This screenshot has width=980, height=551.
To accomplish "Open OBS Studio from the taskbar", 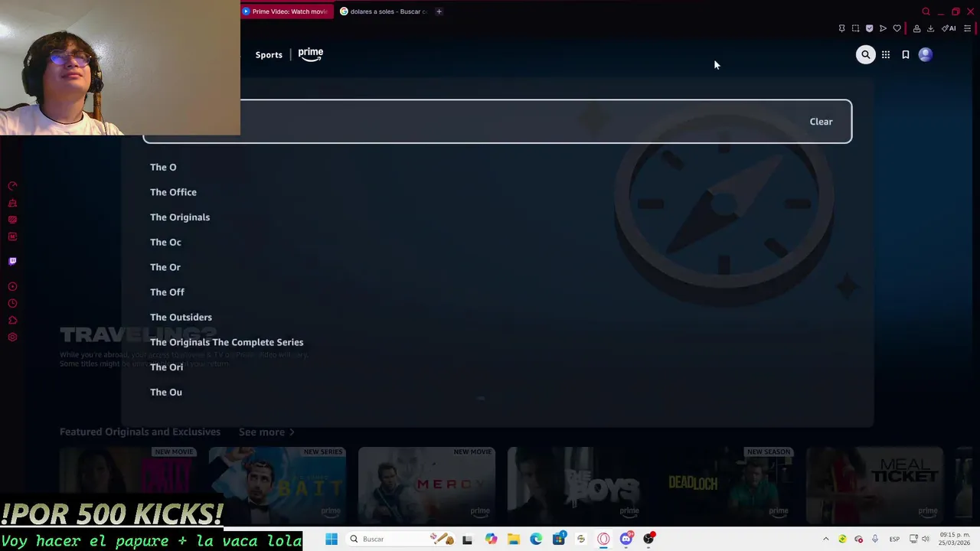I will (648, 539).
